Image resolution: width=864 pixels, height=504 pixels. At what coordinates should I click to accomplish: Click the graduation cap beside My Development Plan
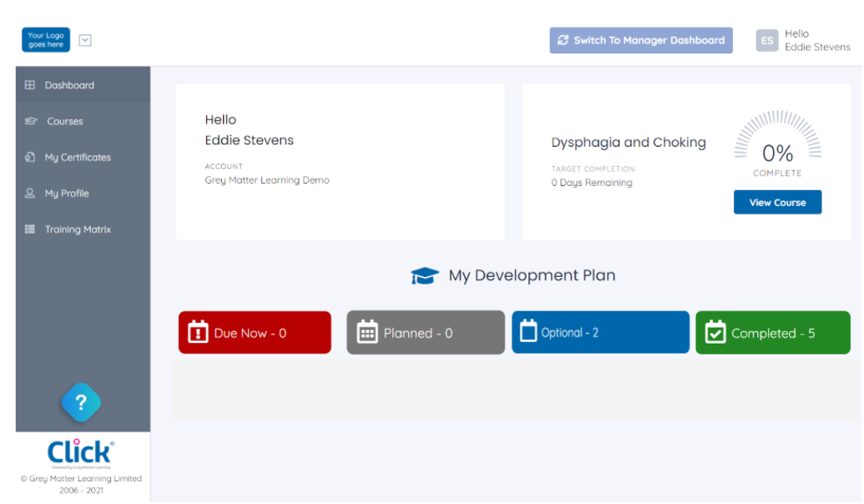click(425, 275)
